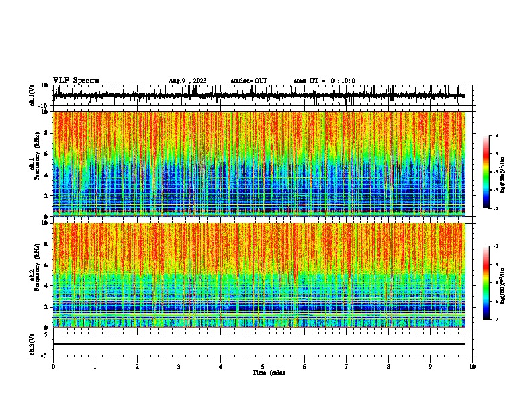The height and width of the screenshot is (411, 532).
Task: Click the time-axis tick label "3"
Action: point(179,367)
